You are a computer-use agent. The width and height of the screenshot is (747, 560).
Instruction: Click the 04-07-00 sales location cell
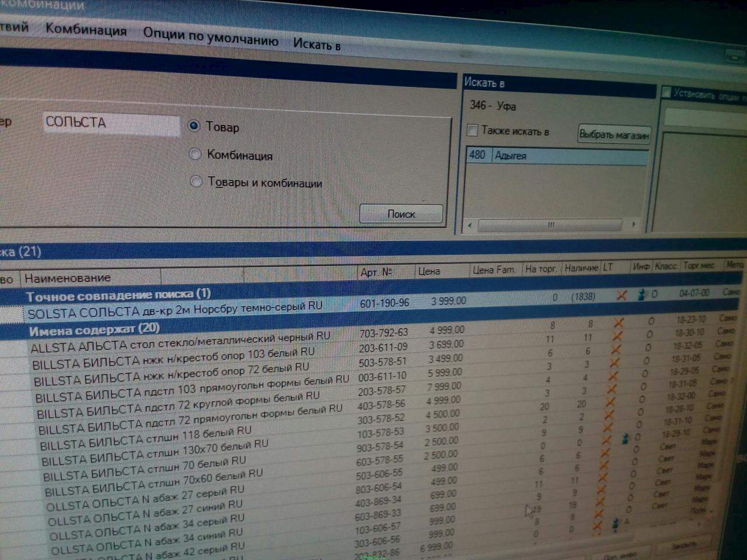(694, 293)
